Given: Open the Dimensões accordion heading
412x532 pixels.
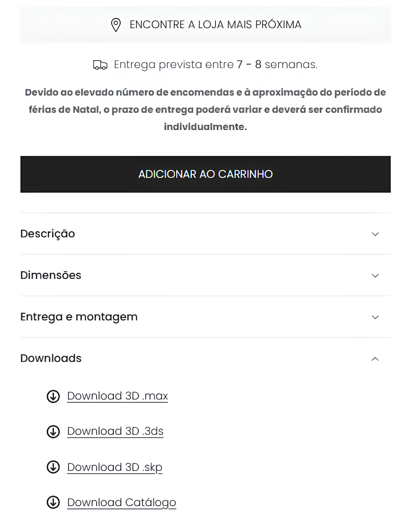Looking at the screenshot, I should (51, 275).
